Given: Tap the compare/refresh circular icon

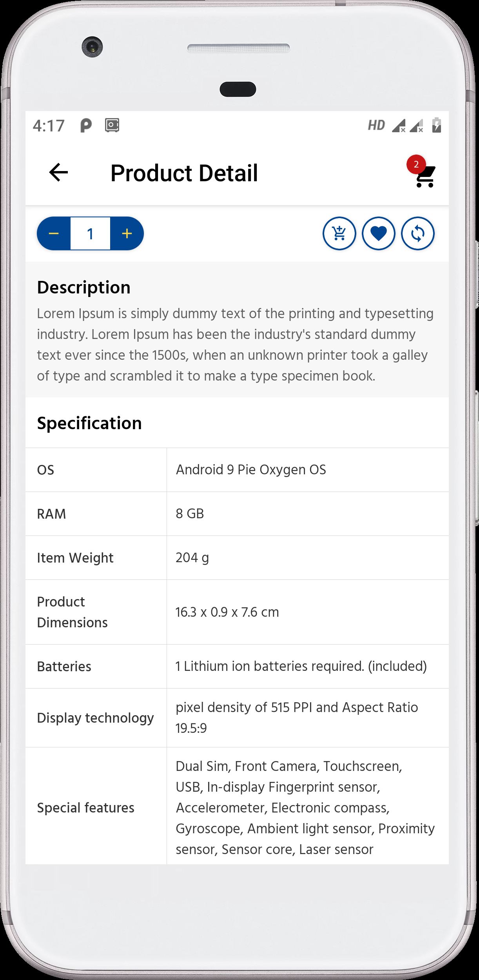Looking at the screenshot, I should click(417, 234).
